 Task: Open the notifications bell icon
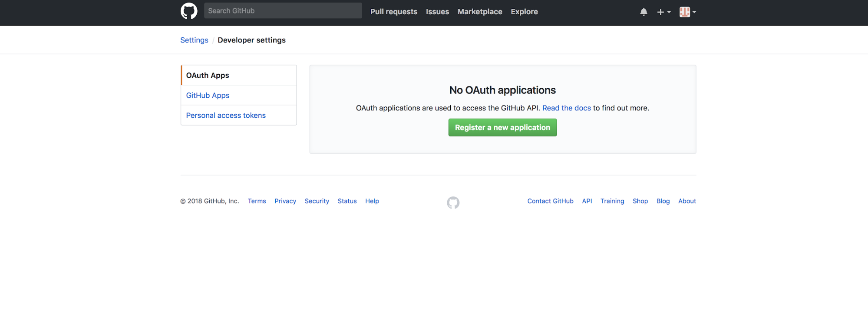(x=644, y=12)
